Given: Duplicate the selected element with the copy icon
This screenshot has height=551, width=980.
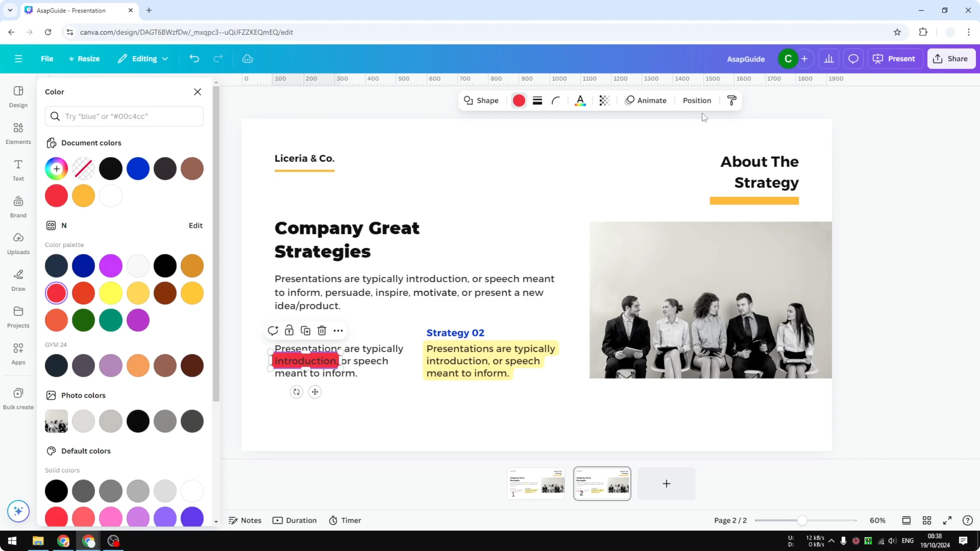Looking at the screenshot, I should click(x=305, y=330).
